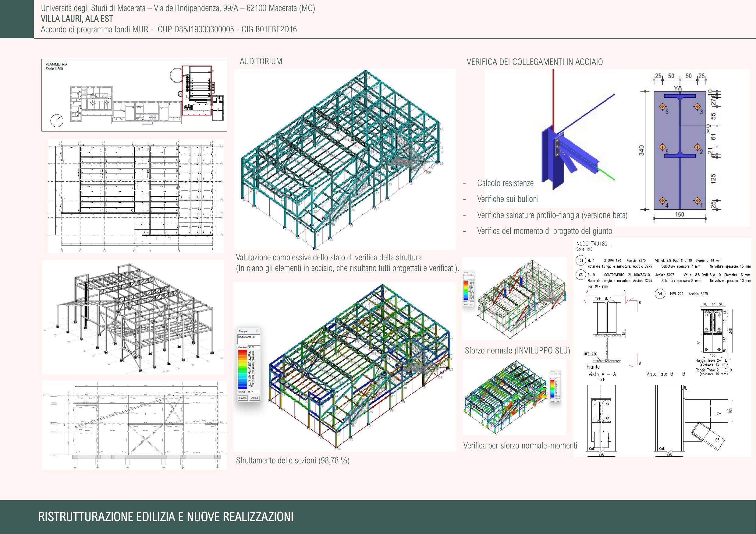Click bolt number 5 on flange plate
The image size is (756, 534).
[663, 147]
